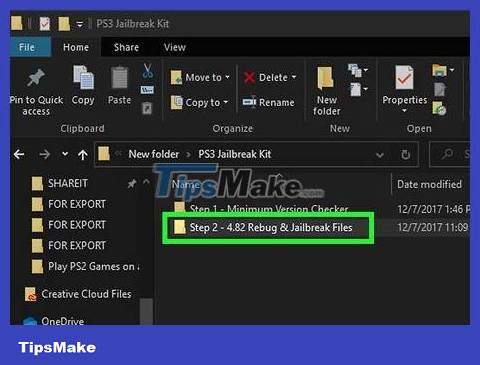Open the Recent locations dropdown
Viewport: 480px width, 365px height.
tap(65, 154)
